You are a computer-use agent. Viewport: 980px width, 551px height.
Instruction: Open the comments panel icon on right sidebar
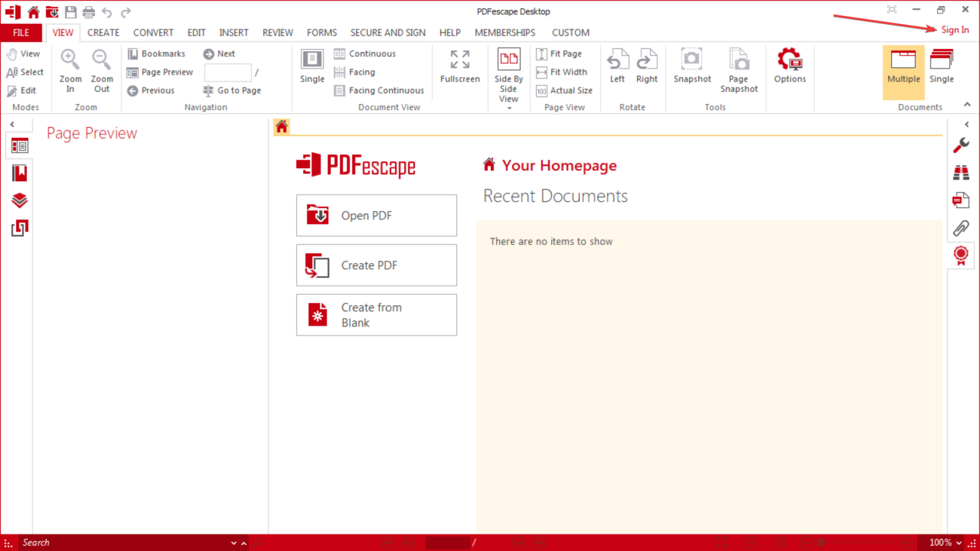coord(961,200)
